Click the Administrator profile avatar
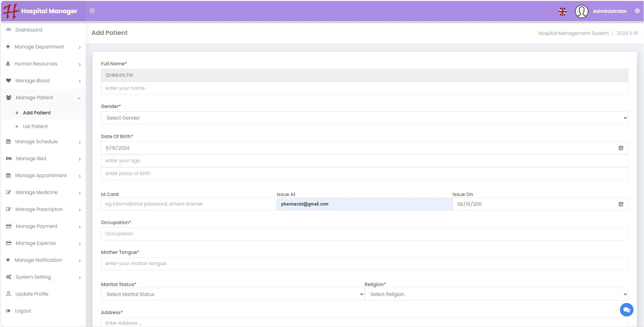Viewport: 644px width, 327px height. click(581, 12)
